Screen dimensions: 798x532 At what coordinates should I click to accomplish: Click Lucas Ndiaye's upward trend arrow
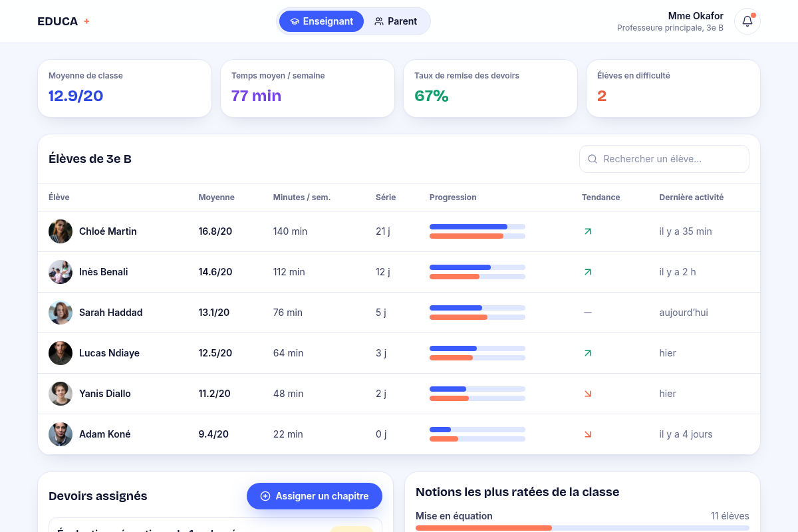pos(588,353)
